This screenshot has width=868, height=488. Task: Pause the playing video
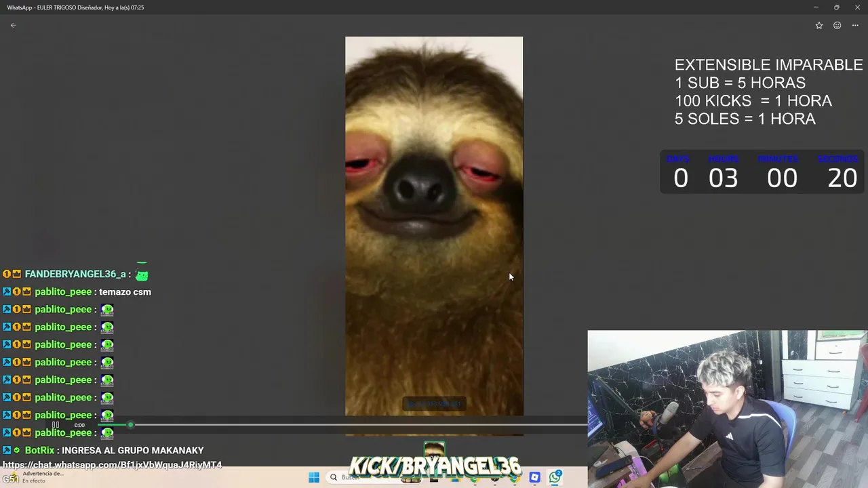(x=56, y=425)
